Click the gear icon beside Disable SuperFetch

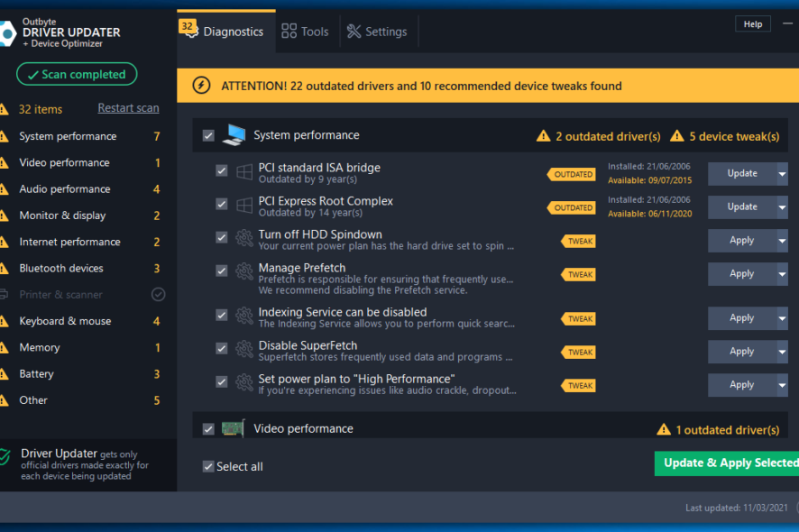pos(244,349)
